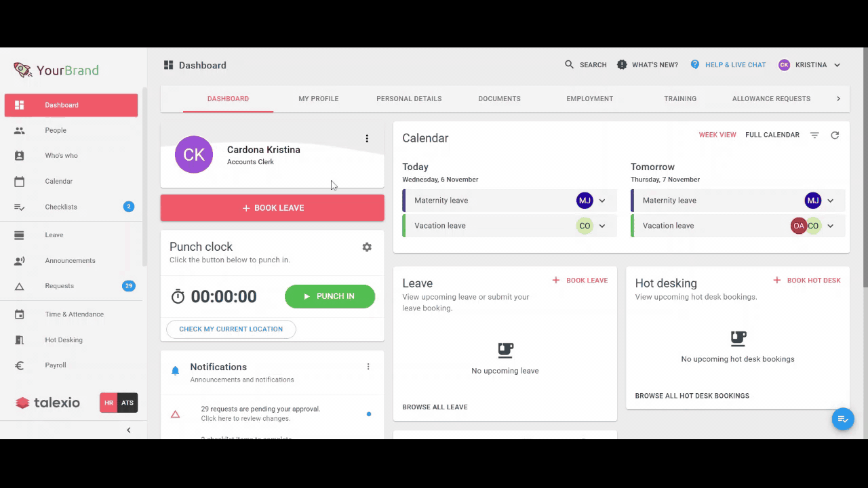Click the large red Book Leave button

click(x=273, y=208)
